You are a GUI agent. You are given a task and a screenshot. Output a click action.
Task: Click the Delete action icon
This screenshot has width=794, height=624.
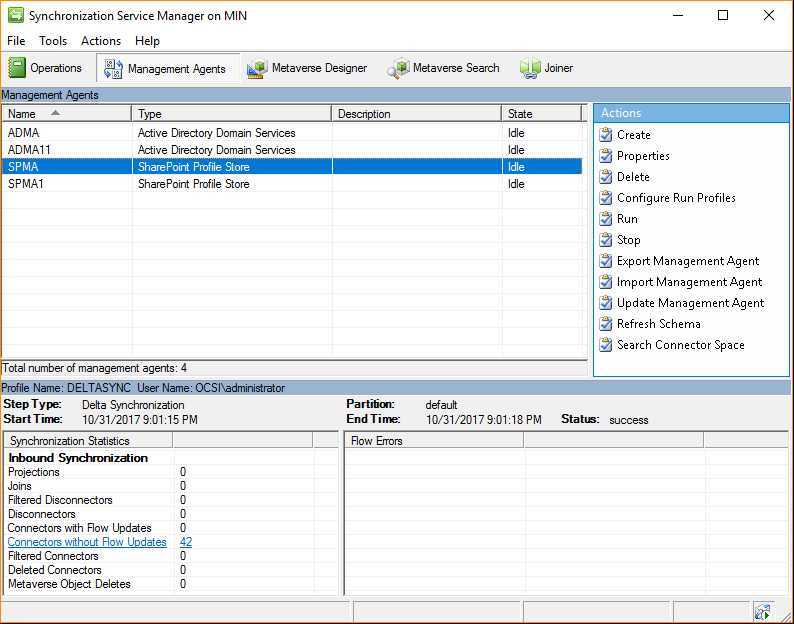(606, 177)
